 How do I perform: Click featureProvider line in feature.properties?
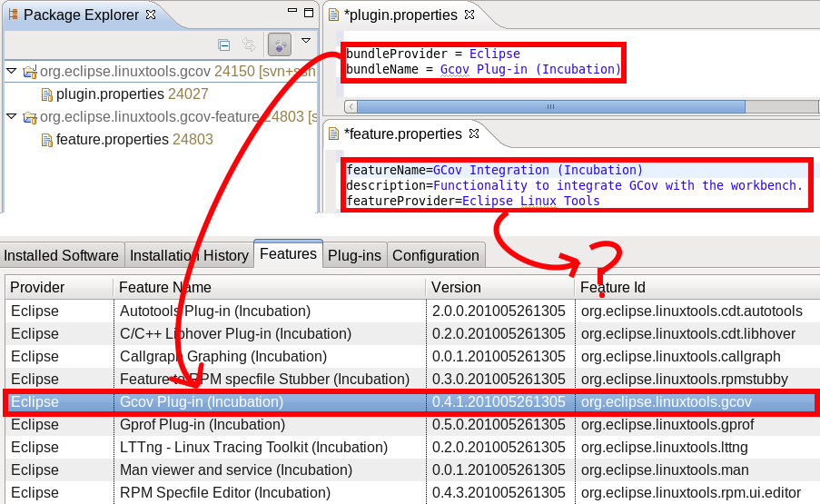473,201
